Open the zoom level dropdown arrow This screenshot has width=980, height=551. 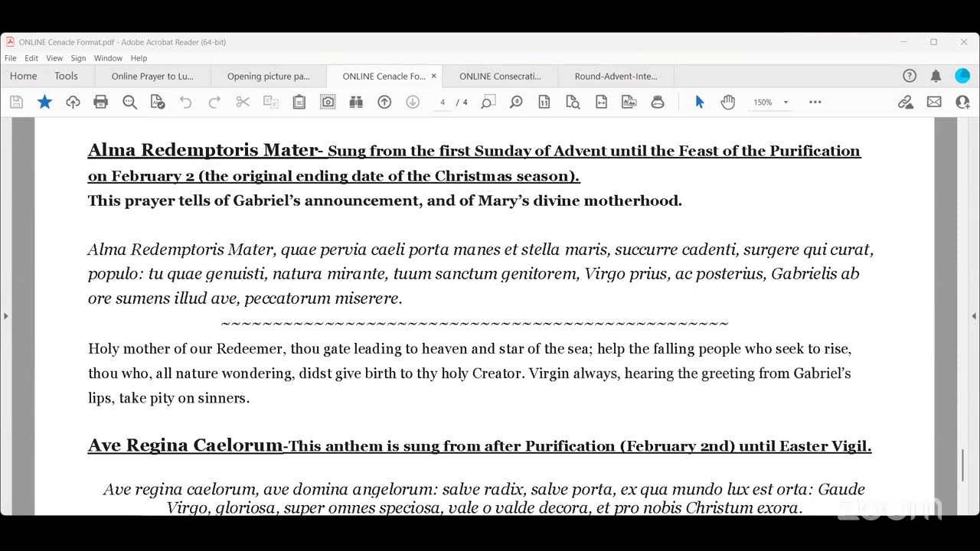pos(786,103)
